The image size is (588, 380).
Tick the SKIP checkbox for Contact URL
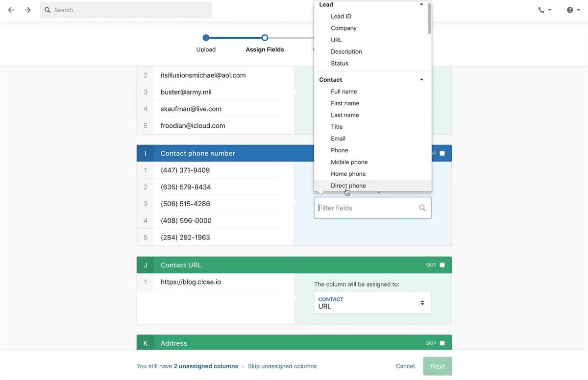click(x=442, y=265)
